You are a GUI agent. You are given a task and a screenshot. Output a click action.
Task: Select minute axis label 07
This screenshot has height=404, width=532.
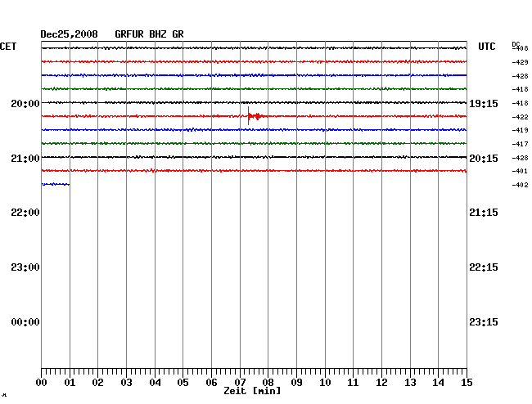(240, 383)
